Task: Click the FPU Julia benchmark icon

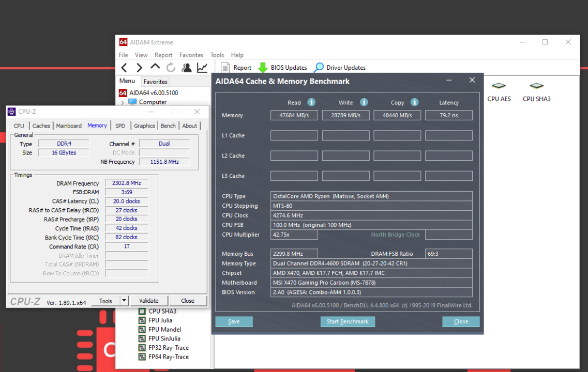Action: pos(142,320)
